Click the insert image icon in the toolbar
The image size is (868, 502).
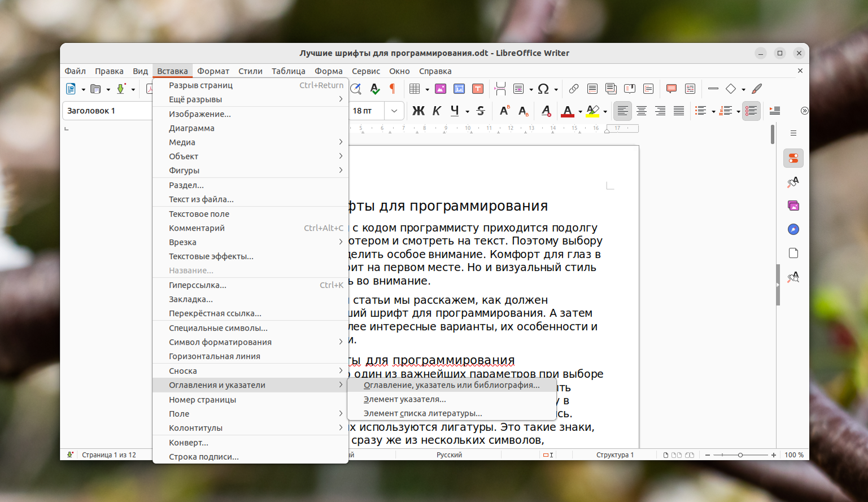[x=440, y=89]
